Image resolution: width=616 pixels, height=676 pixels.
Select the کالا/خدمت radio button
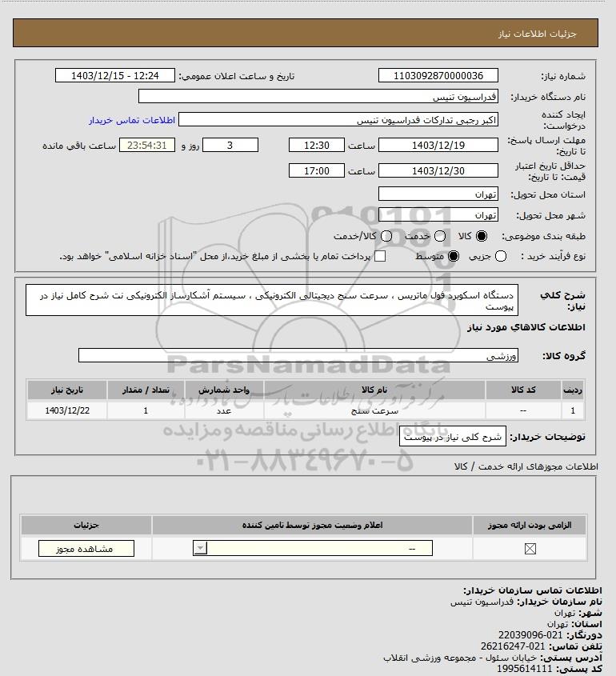(x=386, y=236)
